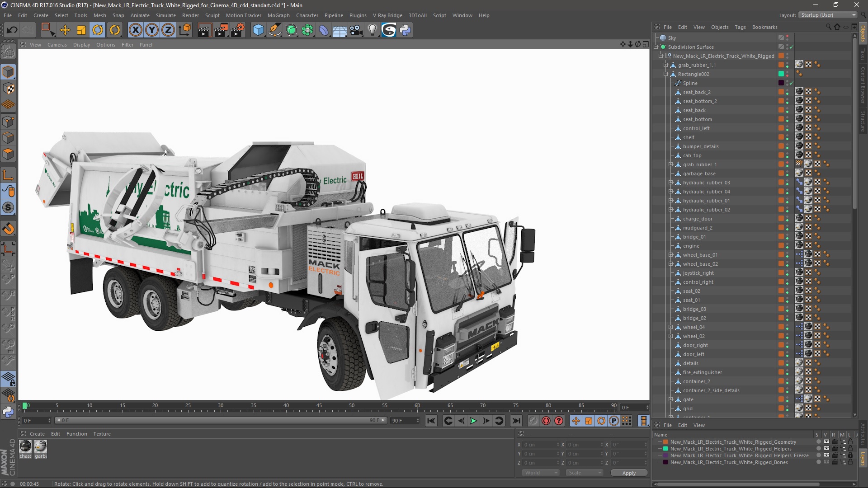Viewport: 868px width, 488px height.
Task: Enable Texture mode checkered icon
Action: 8,89
